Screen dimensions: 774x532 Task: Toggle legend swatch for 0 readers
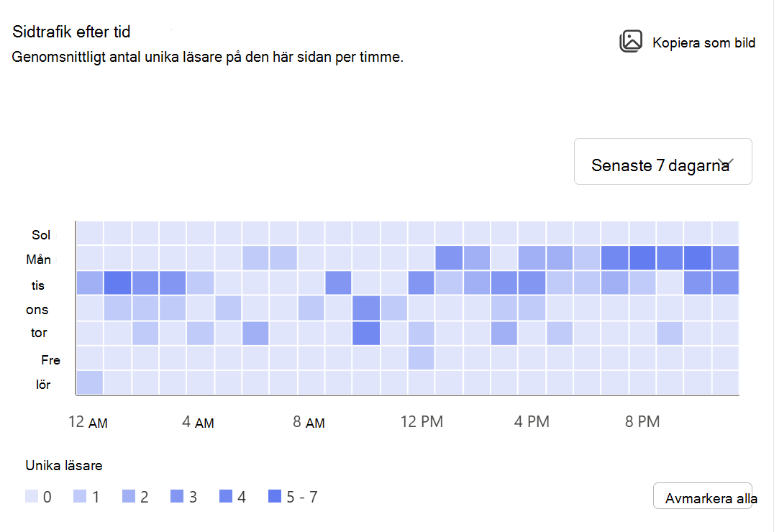[32, 496]
